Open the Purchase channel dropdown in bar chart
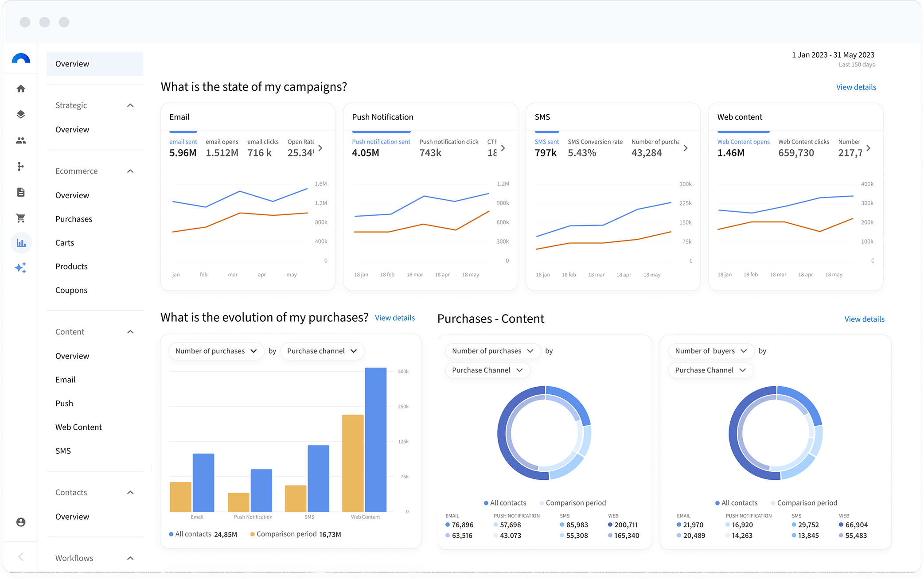This screenshot has width=924, height=579. tap(322, 351)
